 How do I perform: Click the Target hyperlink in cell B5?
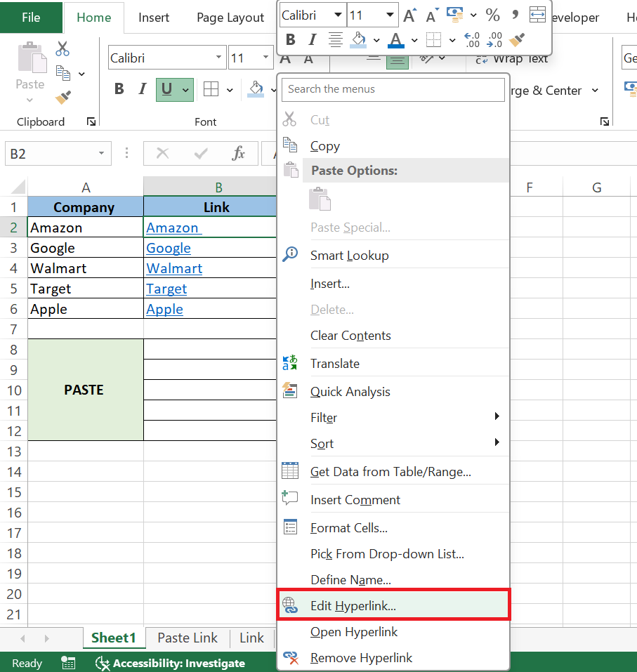166,289
